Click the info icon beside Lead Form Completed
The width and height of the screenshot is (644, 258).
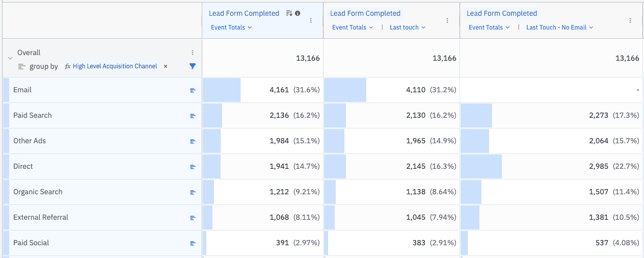(x=298, y=13)
